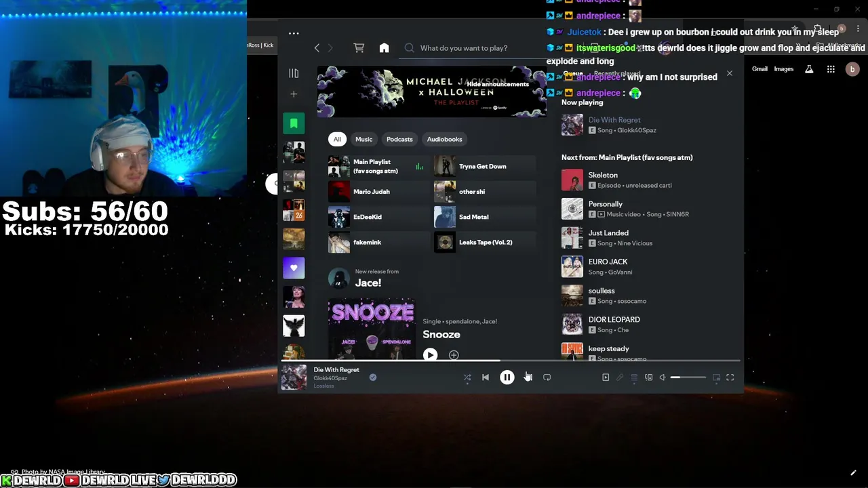Image resolution: width=868 pixels, height=488 pixels.
Task: Open the purple heart Liked Songs tile
Action: click(x=294, y=268)
